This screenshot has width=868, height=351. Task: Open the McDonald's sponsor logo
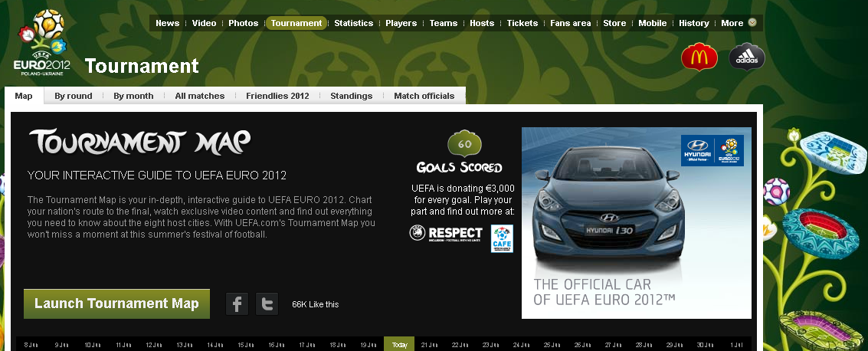pyautogui.click(x=699, y=57)
